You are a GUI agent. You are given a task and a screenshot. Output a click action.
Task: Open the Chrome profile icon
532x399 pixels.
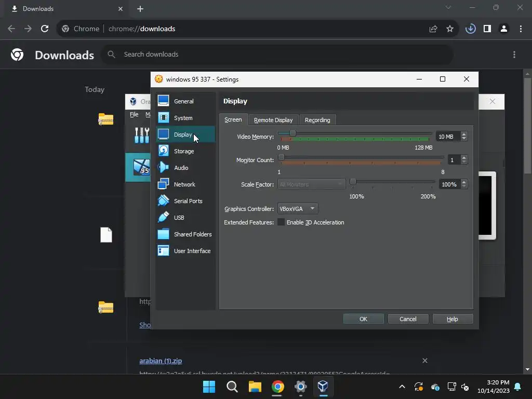[504, 29]
